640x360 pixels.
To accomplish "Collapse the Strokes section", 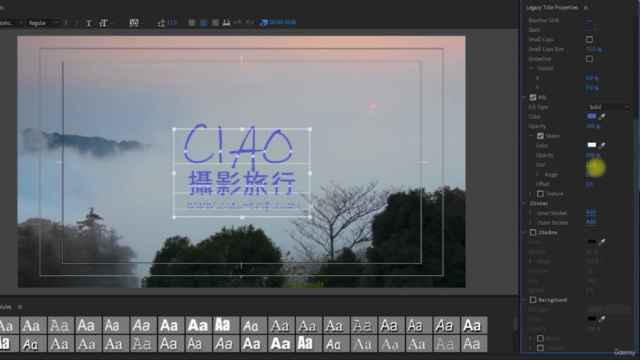I will coord(524,203).
